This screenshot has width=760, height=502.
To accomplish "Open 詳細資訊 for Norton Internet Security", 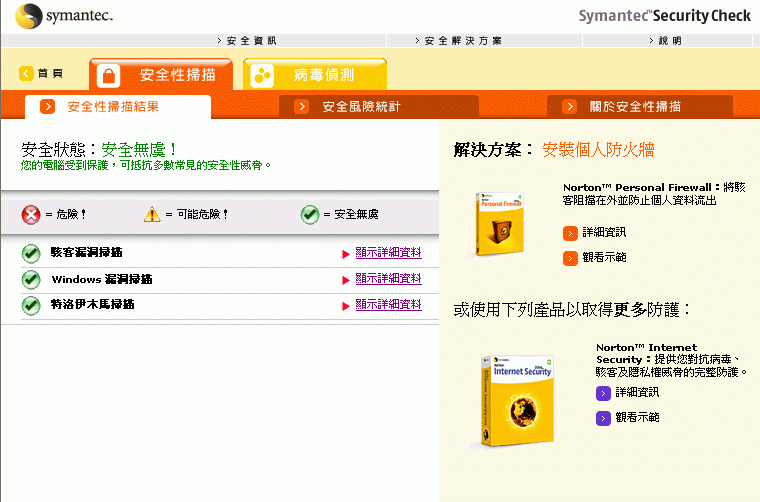I will click(637, 392).
